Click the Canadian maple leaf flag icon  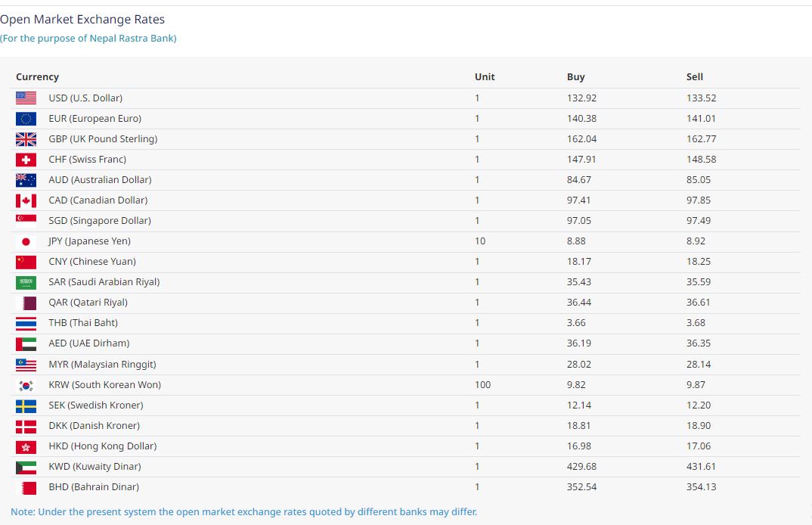(x=26, y=200)
